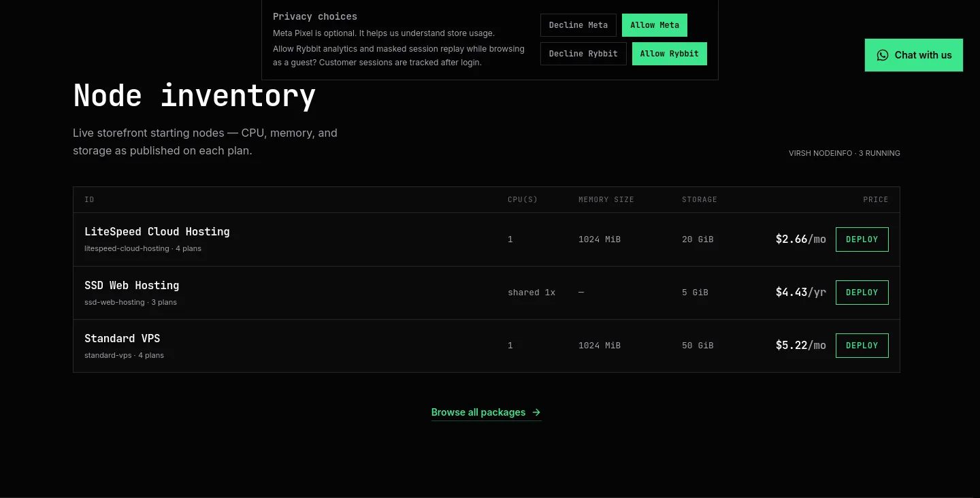Viewport: 980px width, 498px height.
Task: Open Browse all packages link
Action: tap(486, 412)
